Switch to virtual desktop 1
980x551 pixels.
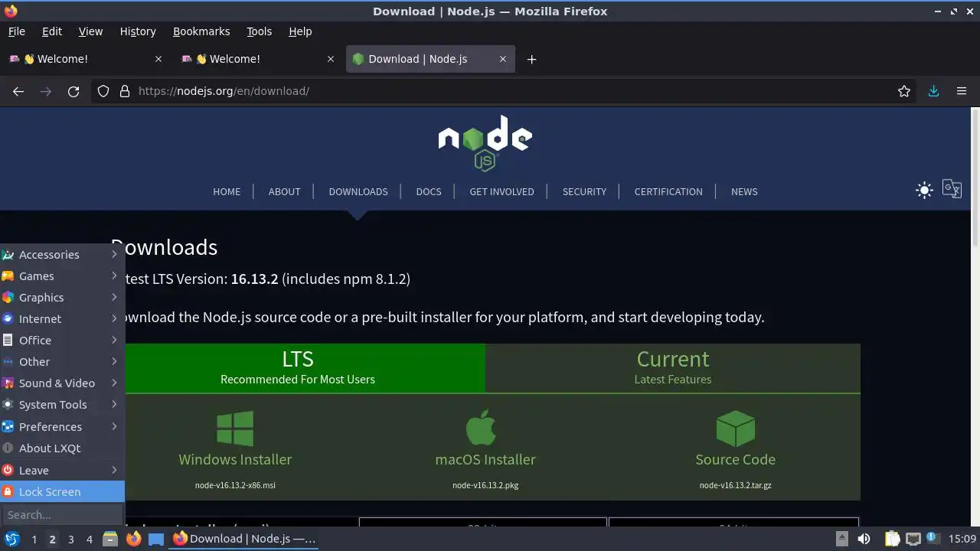coord(34,539)
